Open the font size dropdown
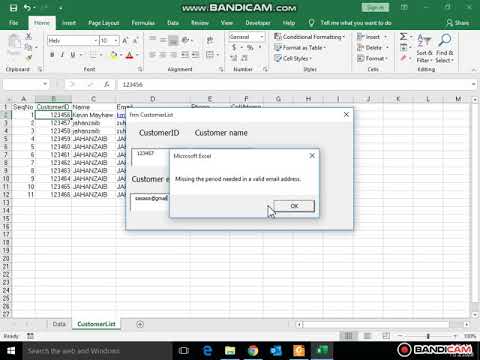This screenshot has width=480, height=360. pyautogui.click(x=116, y=40)
